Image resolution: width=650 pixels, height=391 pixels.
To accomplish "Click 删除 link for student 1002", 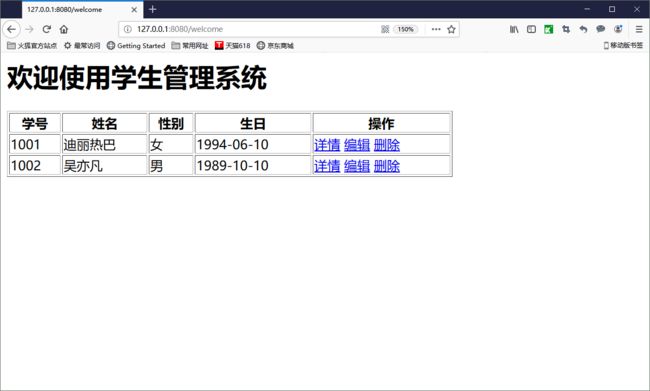I will [x=387, y=166].
